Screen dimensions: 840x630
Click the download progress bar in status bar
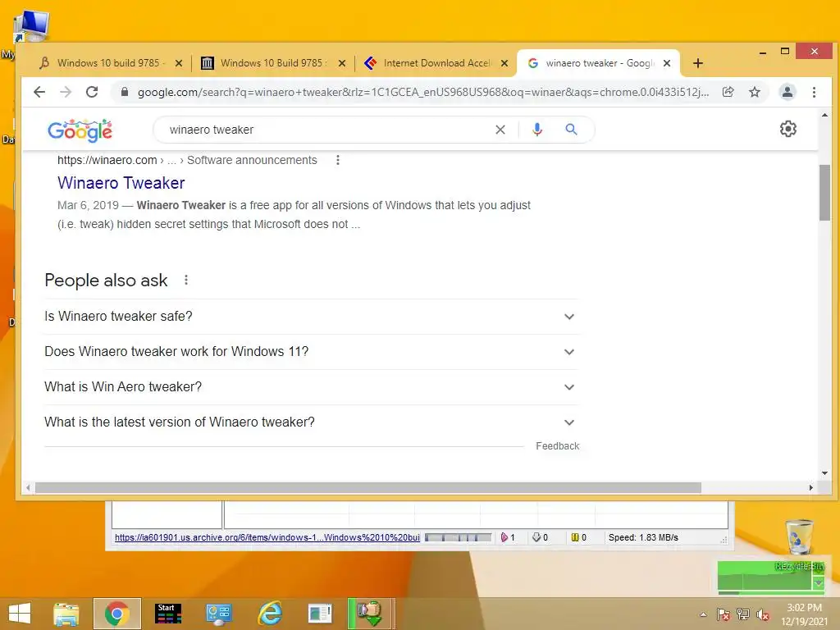pyautogui.click(x=458, y=537)
